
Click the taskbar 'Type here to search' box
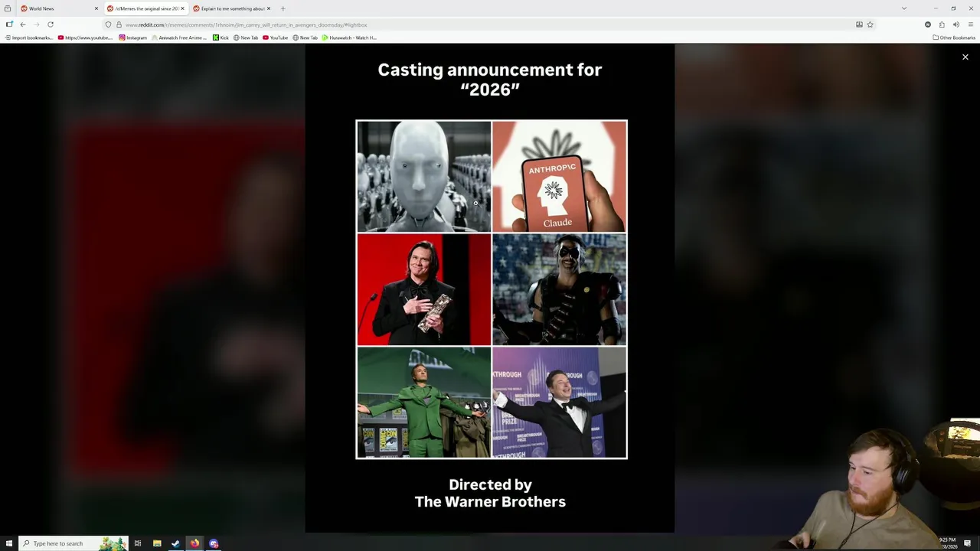(73, 543)
